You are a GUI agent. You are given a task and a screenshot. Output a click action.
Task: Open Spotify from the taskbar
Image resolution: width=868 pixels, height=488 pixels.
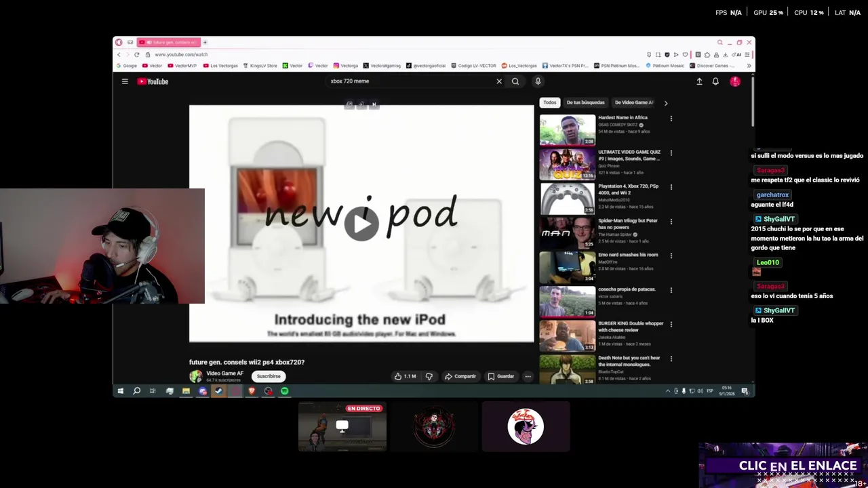pos(285,391)
